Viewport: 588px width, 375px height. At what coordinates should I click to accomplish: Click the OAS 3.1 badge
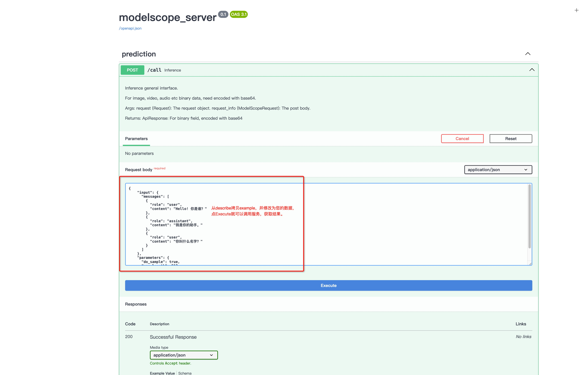239,14
